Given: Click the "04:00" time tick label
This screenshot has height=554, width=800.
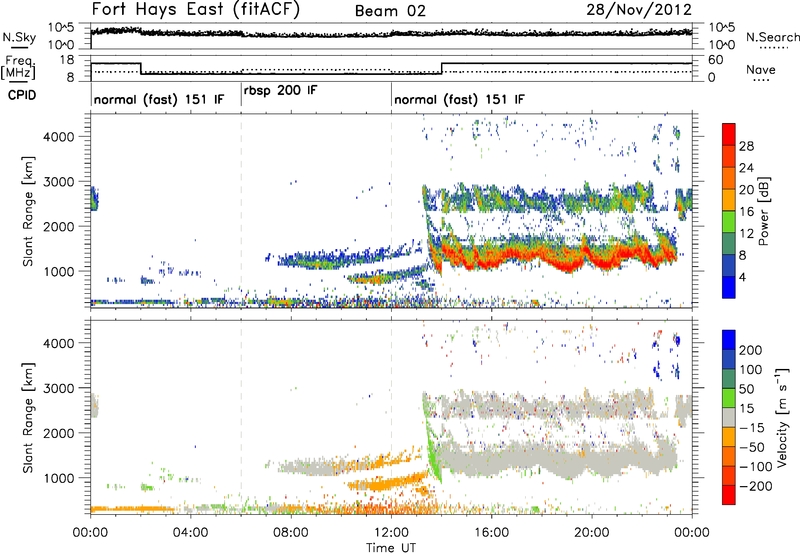Looking at the screenshot, I should [190, 533].
